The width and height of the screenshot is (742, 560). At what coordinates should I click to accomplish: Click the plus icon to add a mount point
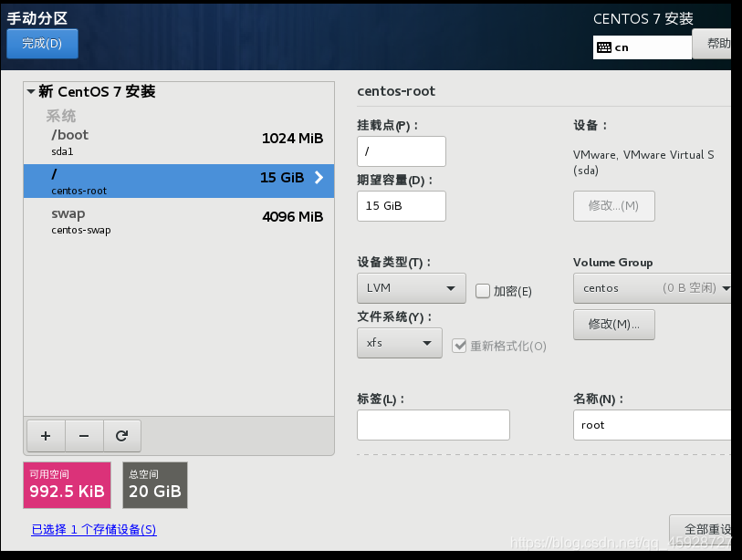(x=46, y=436)
